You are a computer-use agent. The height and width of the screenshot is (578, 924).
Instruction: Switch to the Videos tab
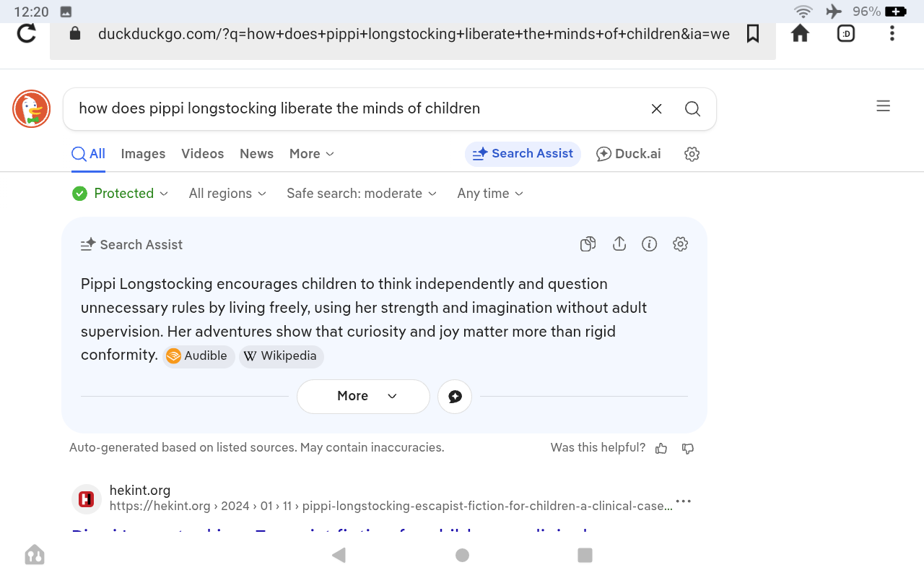point(203,154)
